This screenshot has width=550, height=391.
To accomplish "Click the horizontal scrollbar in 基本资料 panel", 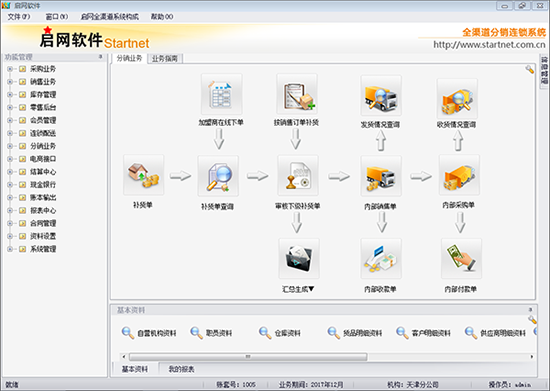I will coord(248,357).
